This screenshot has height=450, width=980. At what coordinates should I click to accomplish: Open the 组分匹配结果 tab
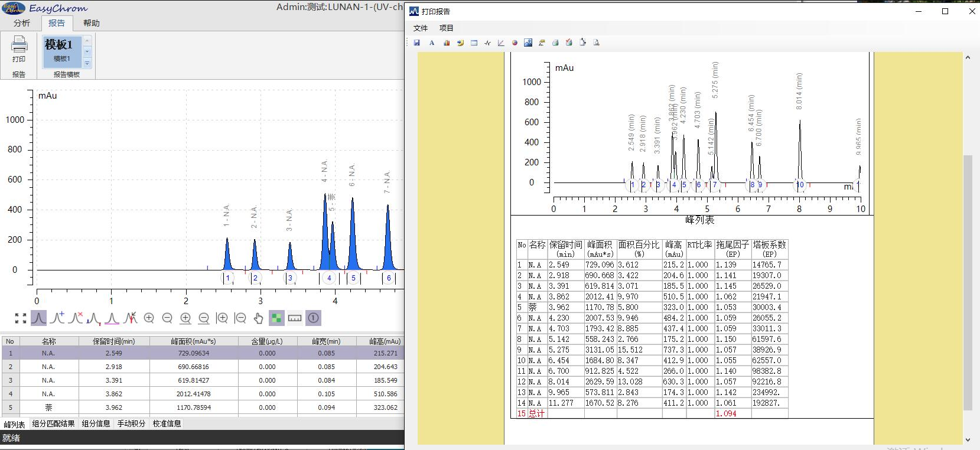[x=53, y=423]
